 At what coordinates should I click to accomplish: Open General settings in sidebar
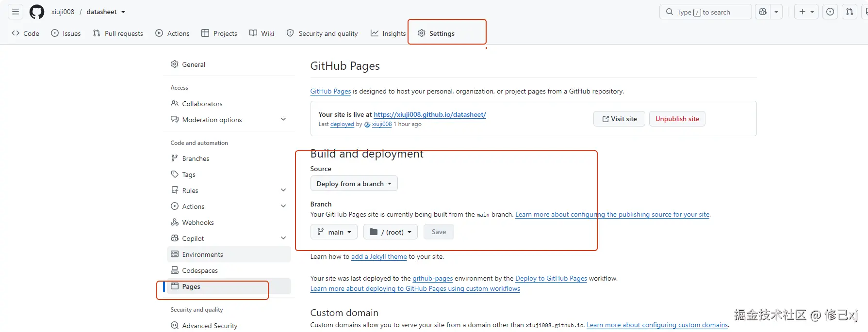coord(229,64)
